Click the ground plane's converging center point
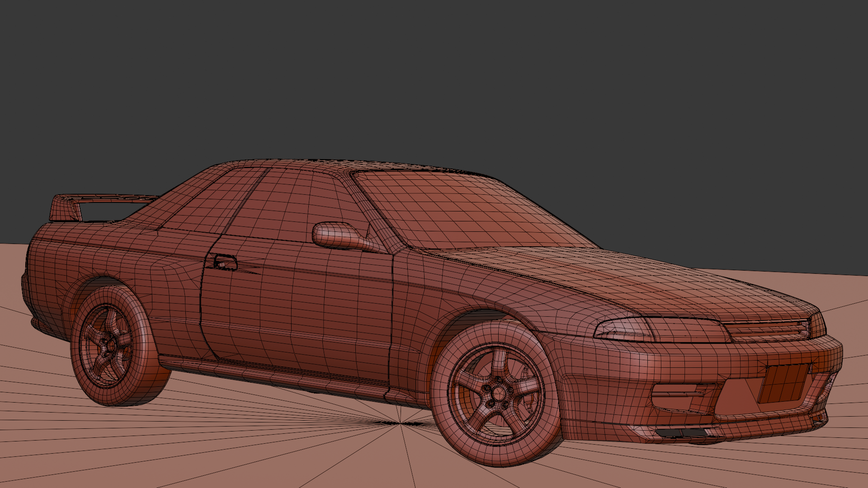Image resolution: width=868 pixels, height=488 pixels. coord(401,423)
